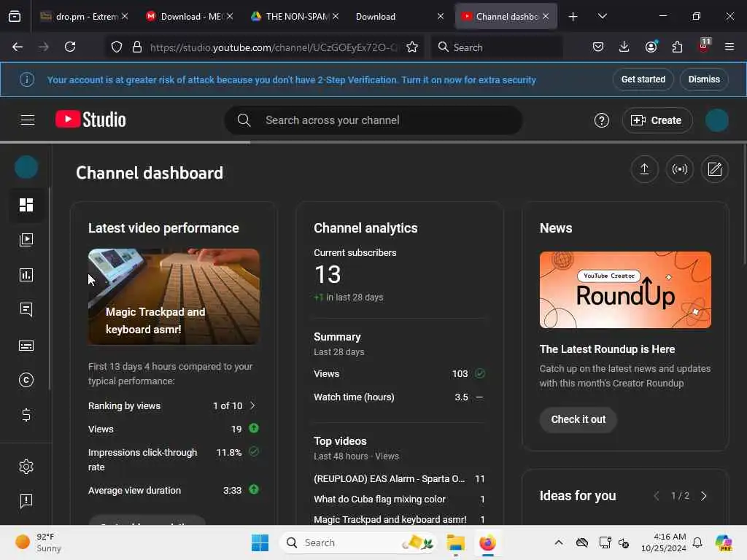Go to next Ideas for you page
747x560 pixels.
pos(704,496)
